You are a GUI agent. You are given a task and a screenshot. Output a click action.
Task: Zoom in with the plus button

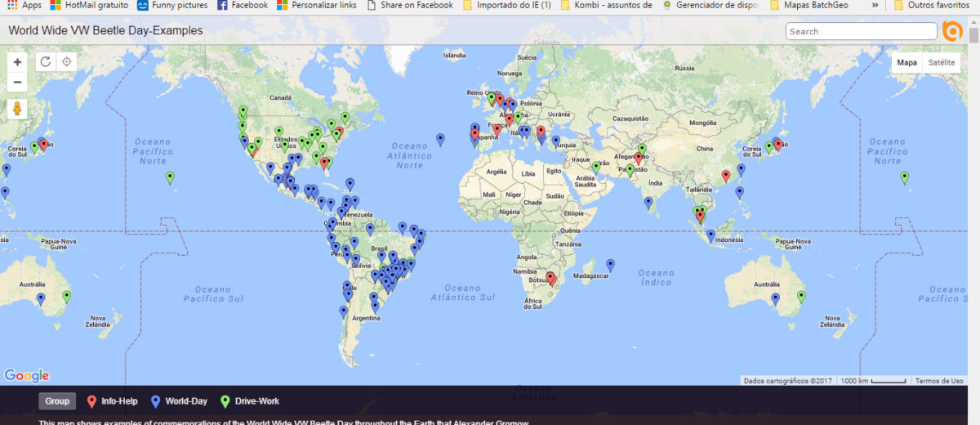click(x=17, y=62)
